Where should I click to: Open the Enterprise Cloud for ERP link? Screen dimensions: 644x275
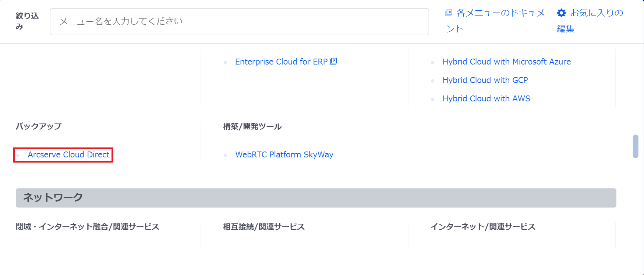pos(281,62)
